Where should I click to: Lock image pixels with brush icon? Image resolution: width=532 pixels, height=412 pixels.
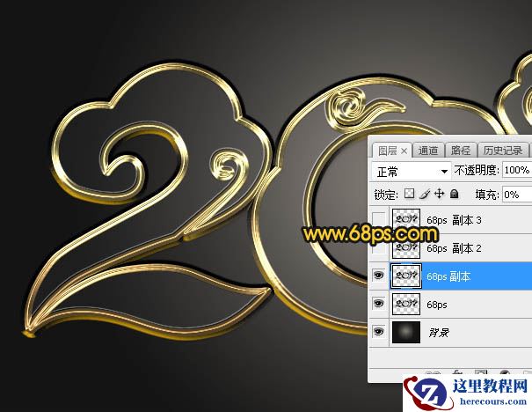[x=425, y=194]
